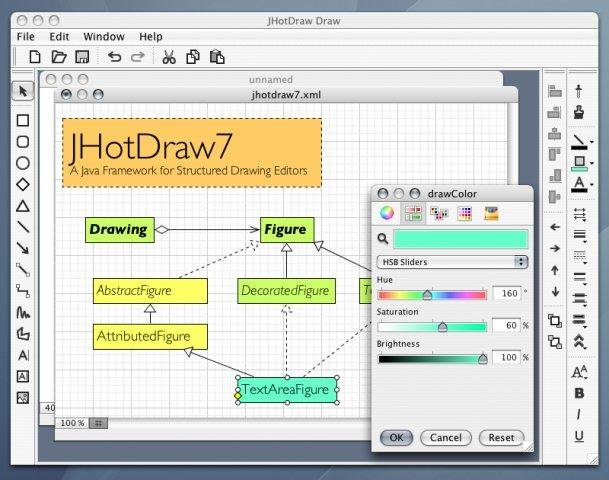Open stroke dashes dropdown
609x480 pixels.
point(579,257)
